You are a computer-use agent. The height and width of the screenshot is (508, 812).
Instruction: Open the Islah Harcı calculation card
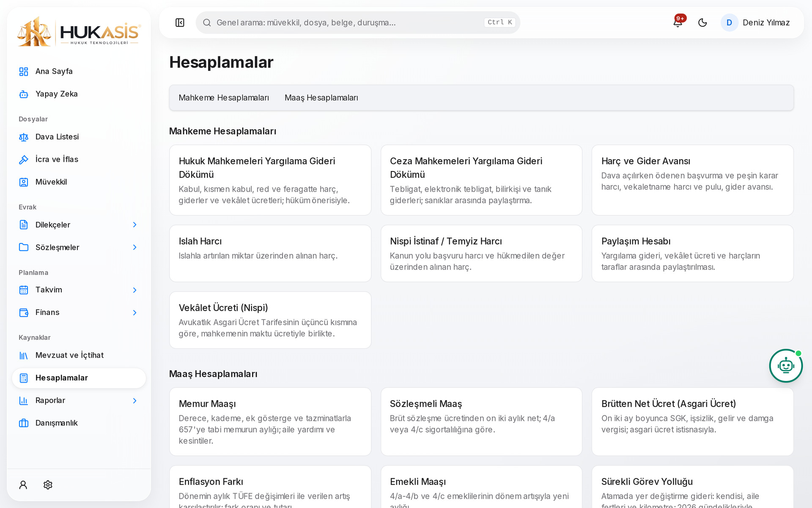[x=270, y=253]
